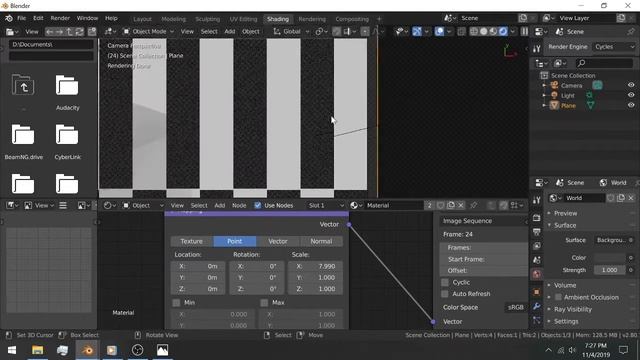The image size is (640, 360).
Task: Open the Object Mode dropdown
Action: 149,31
